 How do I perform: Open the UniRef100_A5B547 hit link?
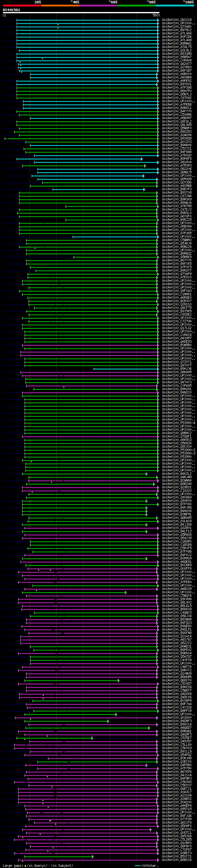(177, 57)
